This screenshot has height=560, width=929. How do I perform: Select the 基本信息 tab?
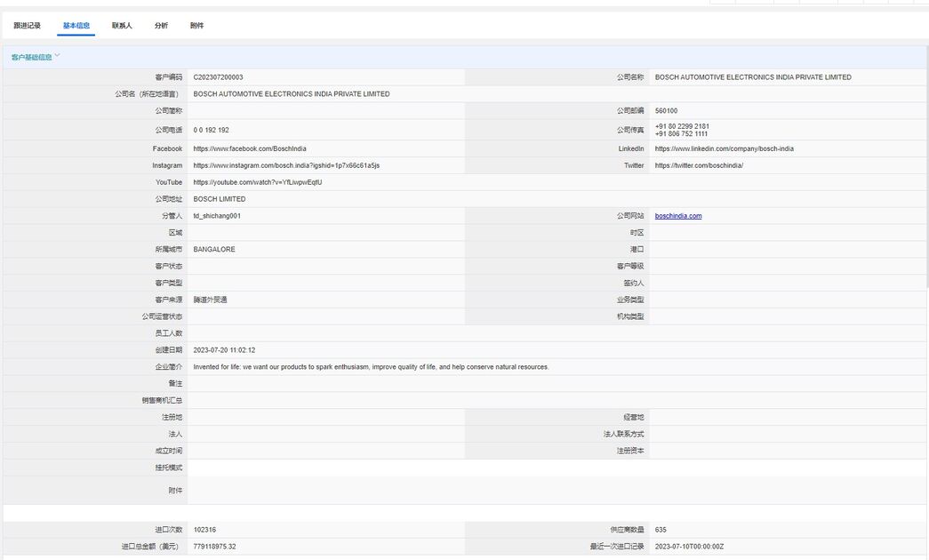pos(76,26)
